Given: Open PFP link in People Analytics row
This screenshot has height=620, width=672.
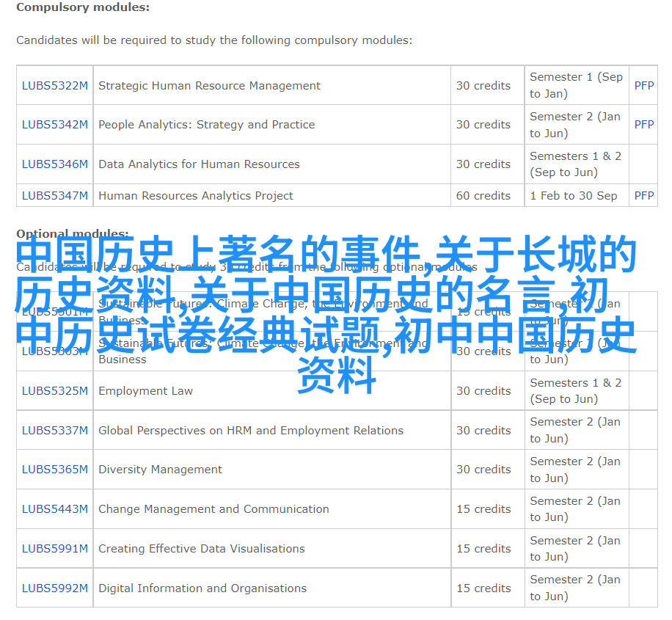Looking at the screenshot, I should (643, 125).
